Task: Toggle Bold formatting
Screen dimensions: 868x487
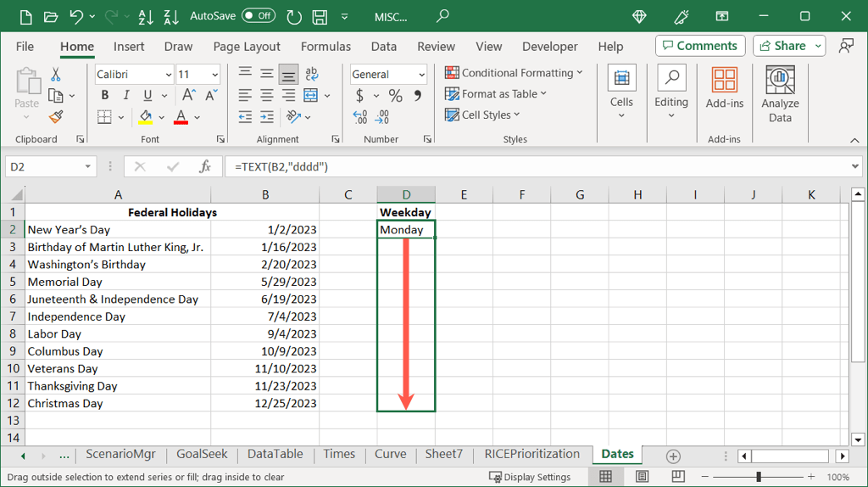Action: point(105,96)
